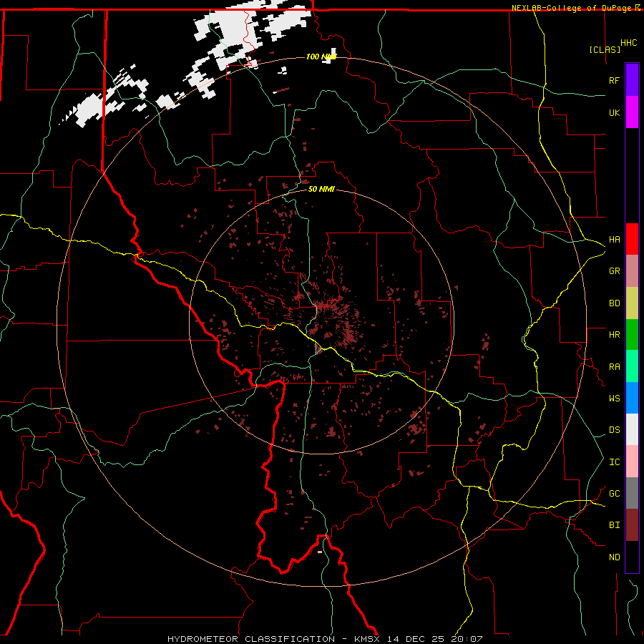
Task: Click the KMSX radar site identifier
Action: (x=367, y=639)
